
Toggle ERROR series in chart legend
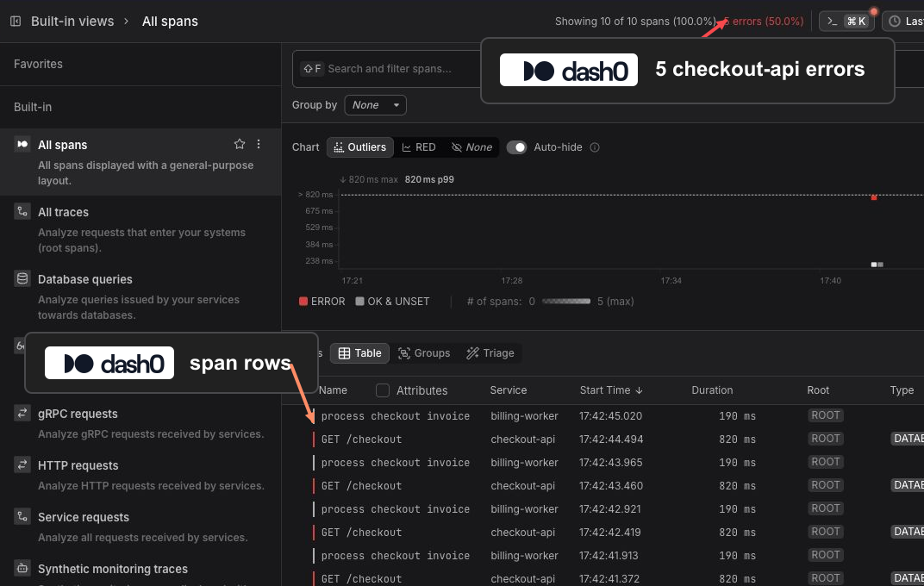pos(322,302)
